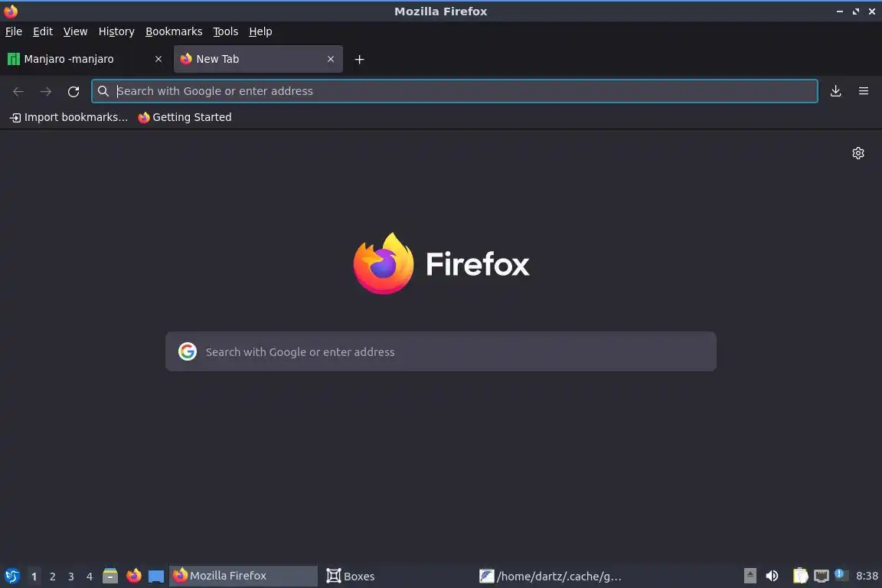Image resolution: width=882 pixels, height=588 pixels.
Task: Click the blue show desktop icon
Action: point(156,577)
